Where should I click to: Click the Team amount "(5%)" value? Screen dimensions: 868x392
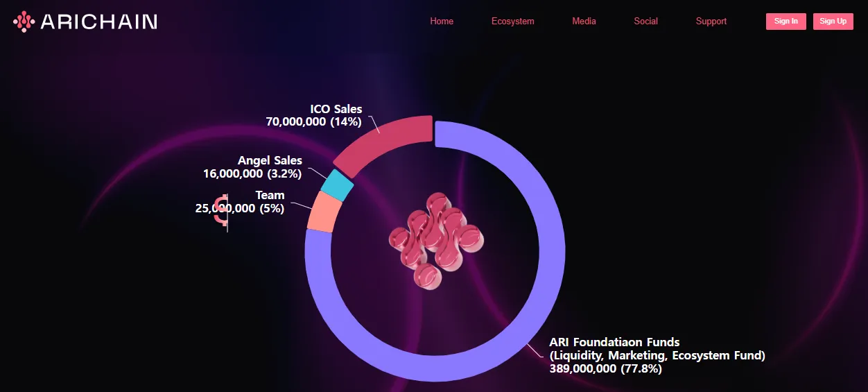tap(272, 208)
